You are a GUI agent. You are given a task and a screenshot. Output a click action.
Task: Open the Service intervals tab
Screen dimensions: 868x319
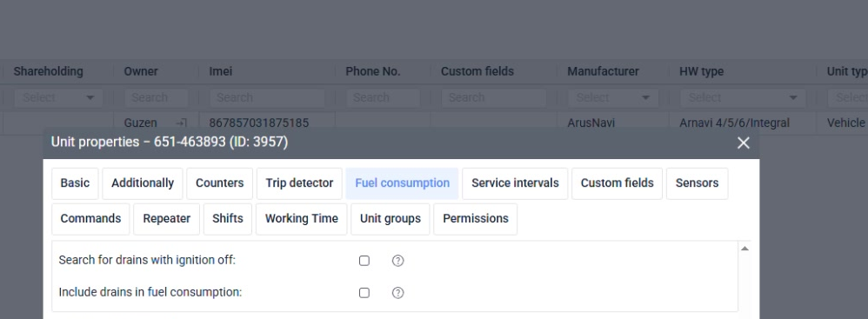(x=515, y=183)
